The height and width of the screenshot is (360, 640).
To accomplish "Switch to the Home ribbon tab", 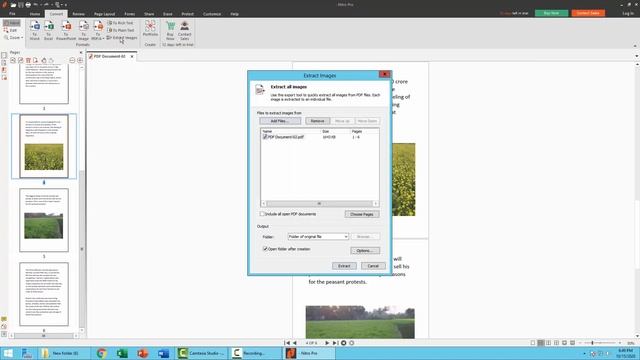I will [35, 14].
